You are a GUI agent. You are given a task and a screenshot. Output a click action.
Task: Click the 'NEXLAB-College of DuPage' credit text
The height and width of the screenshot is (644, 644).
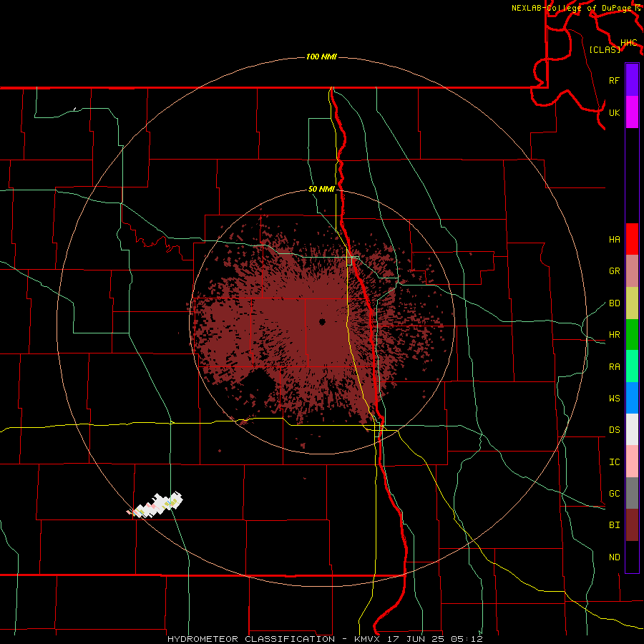pyautogui.click(x=571, y=8)
